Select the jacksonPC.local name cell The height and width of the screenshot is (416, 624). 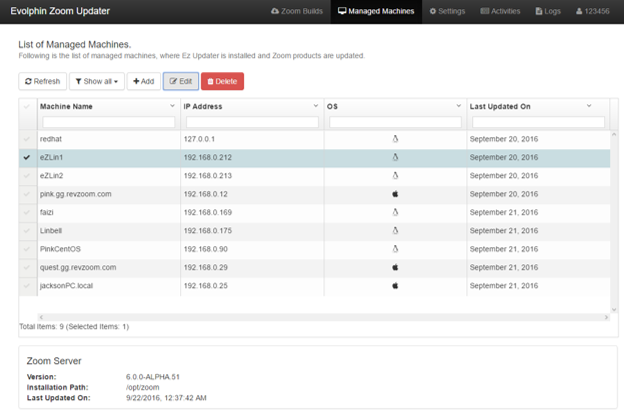(109, 285)
